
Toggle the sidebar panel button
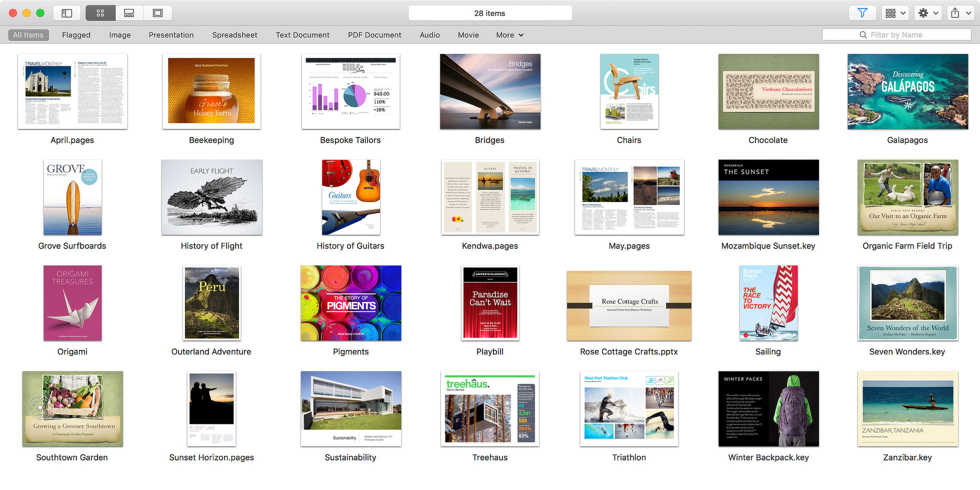[x=66, y=13]
